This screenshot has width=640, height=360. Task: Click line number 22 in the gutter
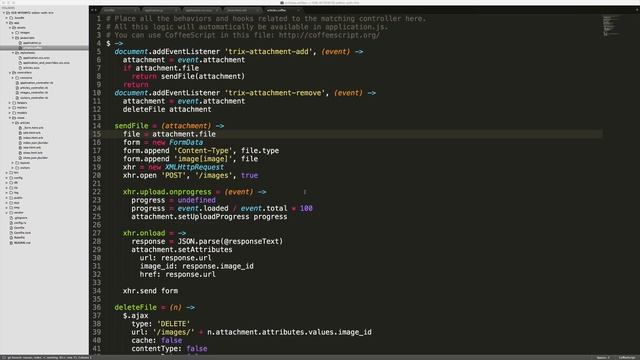click(97, 192)
